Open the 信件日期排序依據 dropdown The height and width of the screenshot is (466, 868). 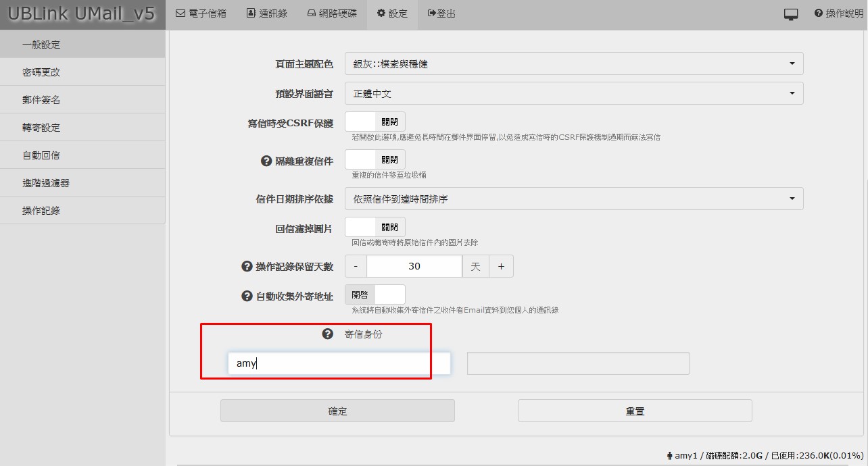click(573, 199)
